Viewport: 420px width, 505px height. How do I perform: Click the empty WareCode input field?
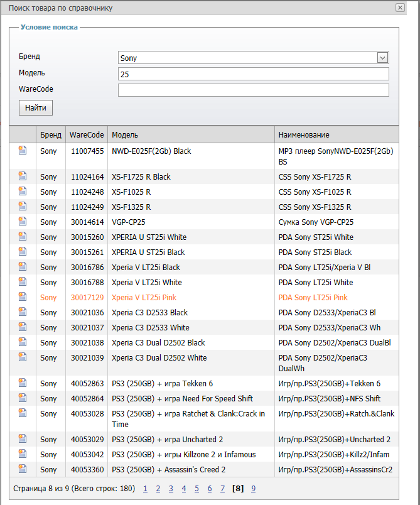click(x=253, y=90)
